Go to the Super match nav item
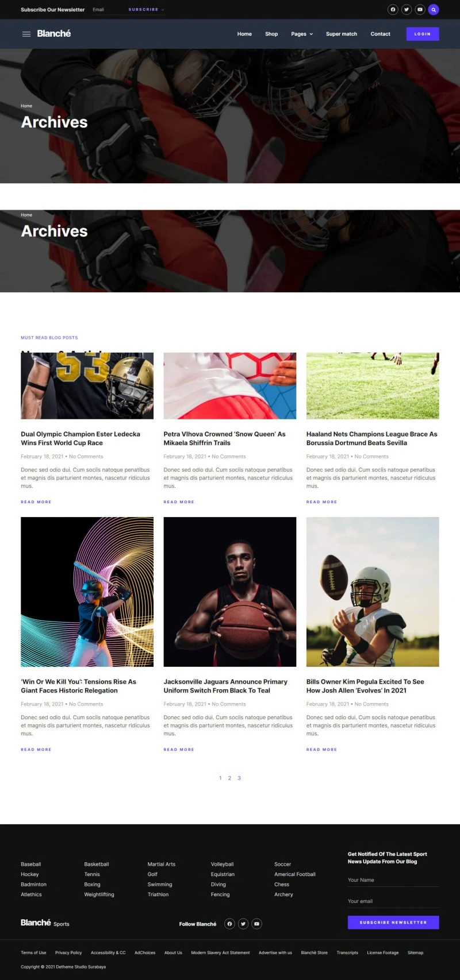 pos(342,34)
